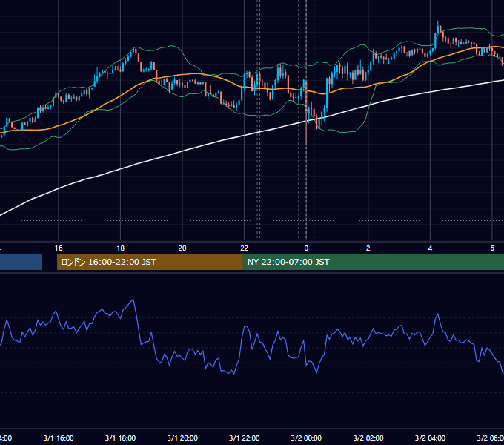504x445 pixels.
Task: Click the 3/1 16:00 date label
Action: [59, 438]
